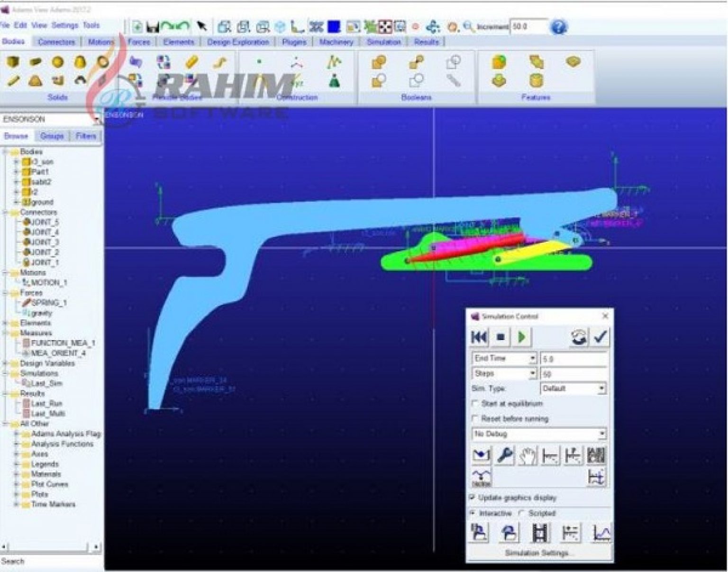The image size is (728, 572).
Task: Open the Machinery ribbon tab
Action: point(337,42)
